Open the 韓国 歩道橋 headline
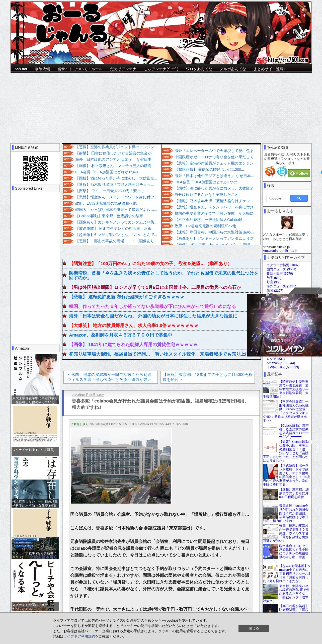The height and width of the screenshot is (644, 322). (152, 306)
